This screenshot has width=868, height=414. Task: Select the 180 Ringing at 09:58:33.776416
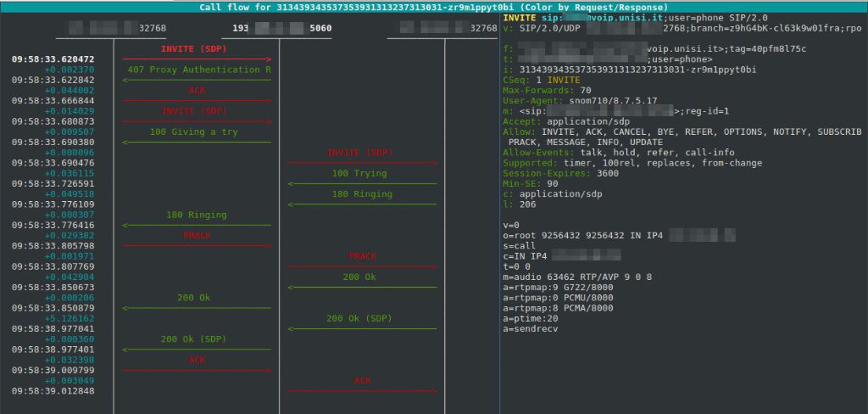195,215
